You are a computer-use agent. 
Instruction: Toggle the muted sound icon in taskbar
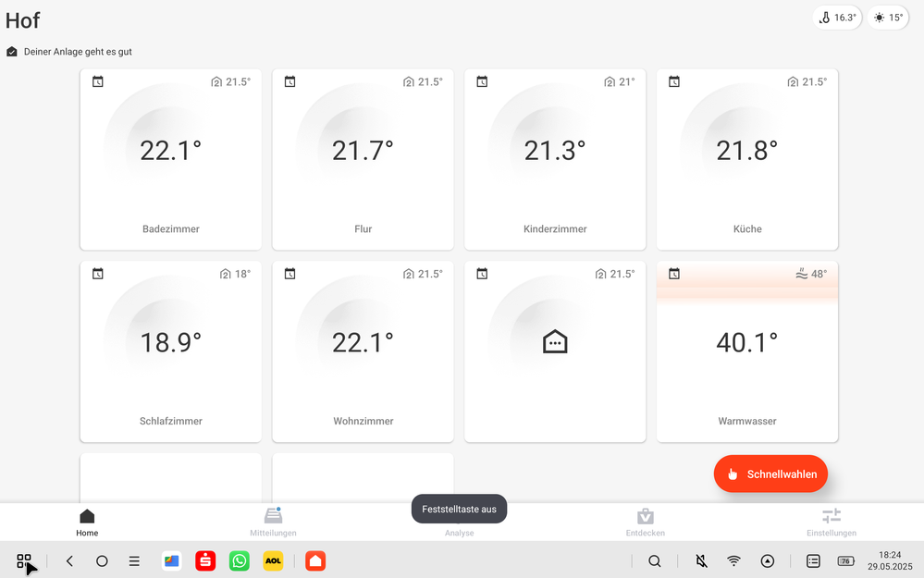click(x=701, y=561)
